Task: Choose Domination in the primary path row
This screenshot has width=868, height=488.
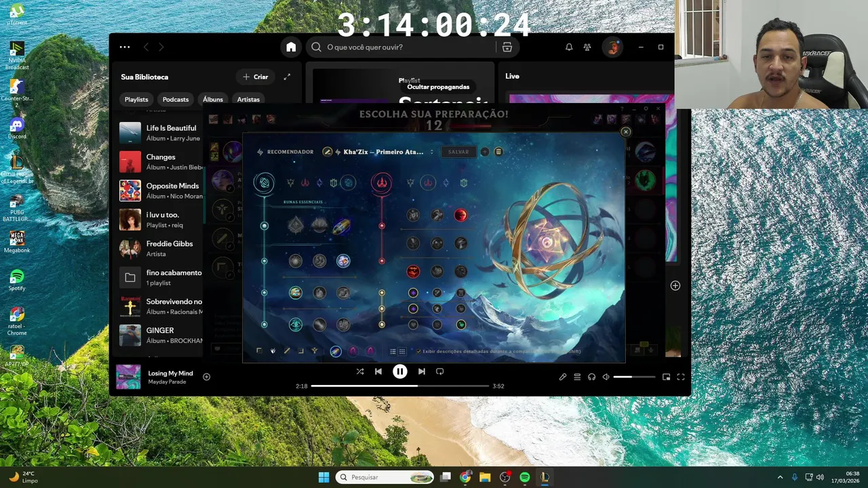Action: pyautogui.click(x=305, y=182)
